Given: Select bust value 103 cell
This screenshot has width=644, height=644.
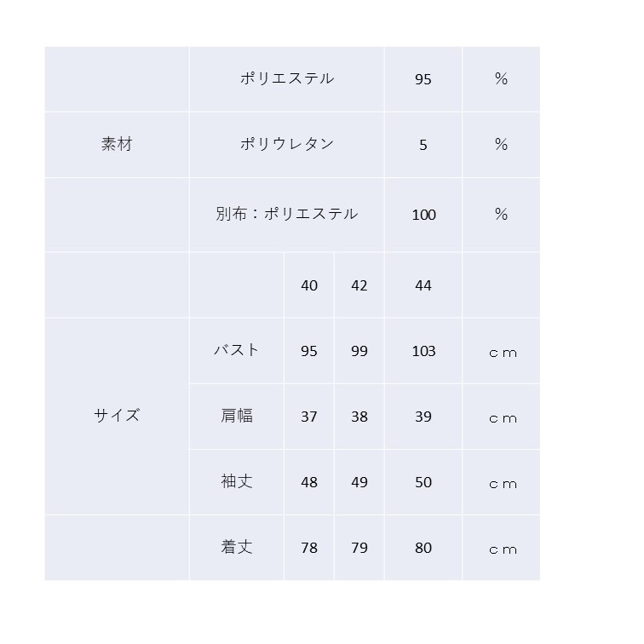Looking at the screenshot, I should point(423,350).
